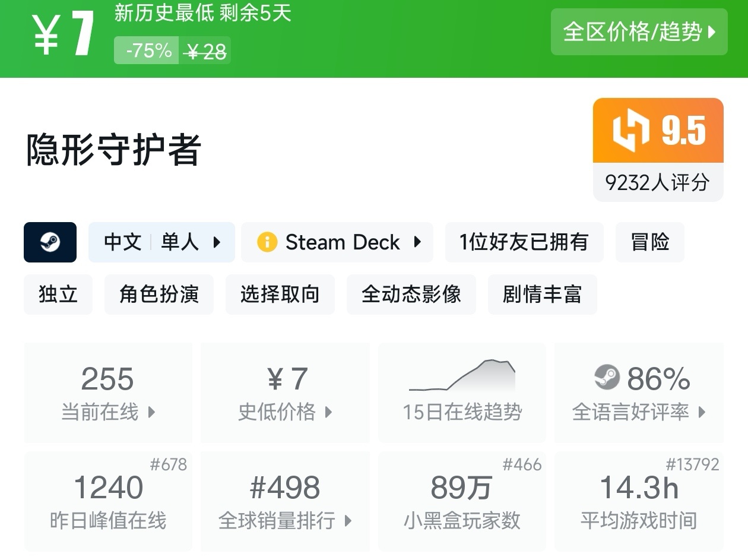Select the 剧情丰富 tag
Screen dimensions: 748x560
click(542, 295)
